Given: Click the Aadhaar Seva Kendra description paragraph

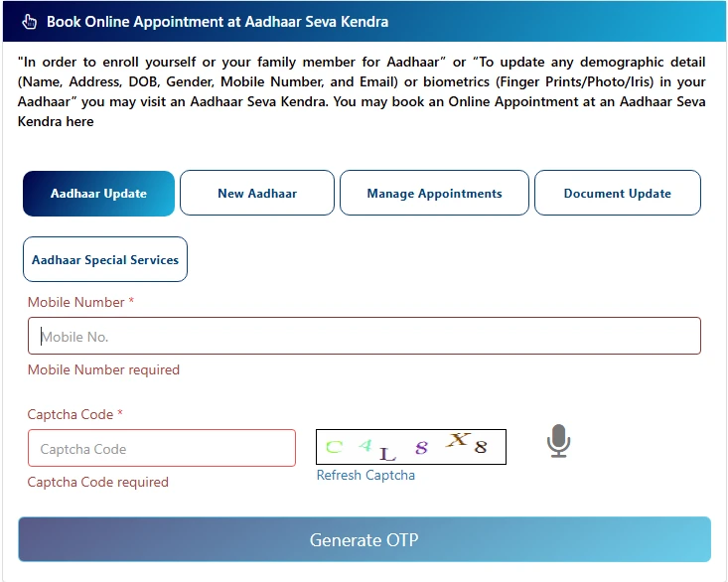Looking at the screenshot, I should point(362,91).
